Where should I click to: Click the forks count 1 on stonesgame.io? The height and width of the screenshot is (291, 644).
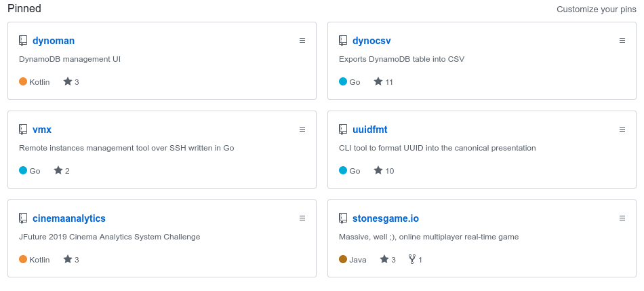(420, 260)
